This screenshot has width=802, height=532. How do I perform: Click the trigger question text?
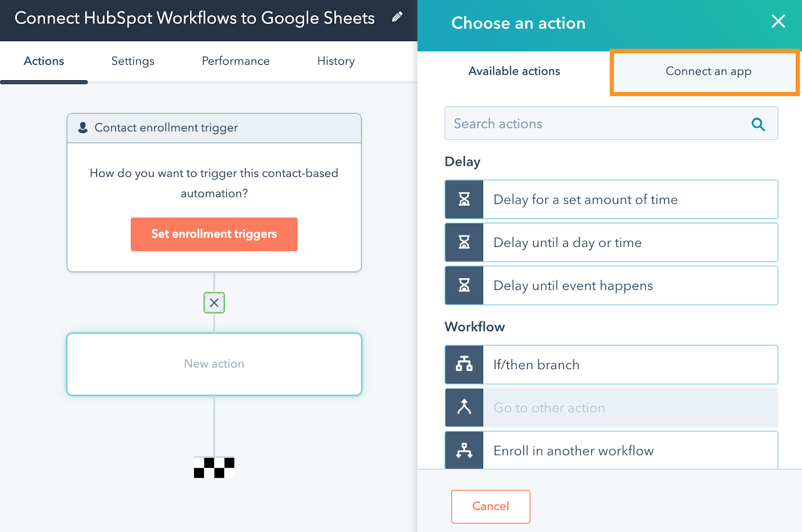214,183
